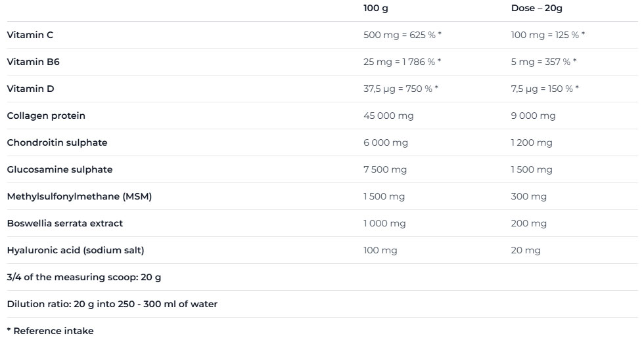The width and height of the screenshot is (644, 340).
Task: Select the Glucosamine sulphate label
Action: pyautogui.click(x=60, y=169)
